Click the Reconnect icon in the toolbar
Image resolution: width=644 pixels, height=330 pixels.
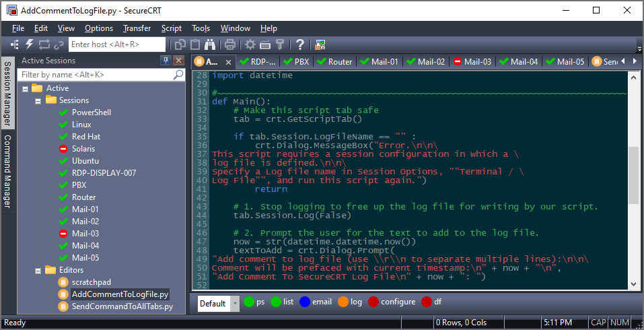coord(44,44)
